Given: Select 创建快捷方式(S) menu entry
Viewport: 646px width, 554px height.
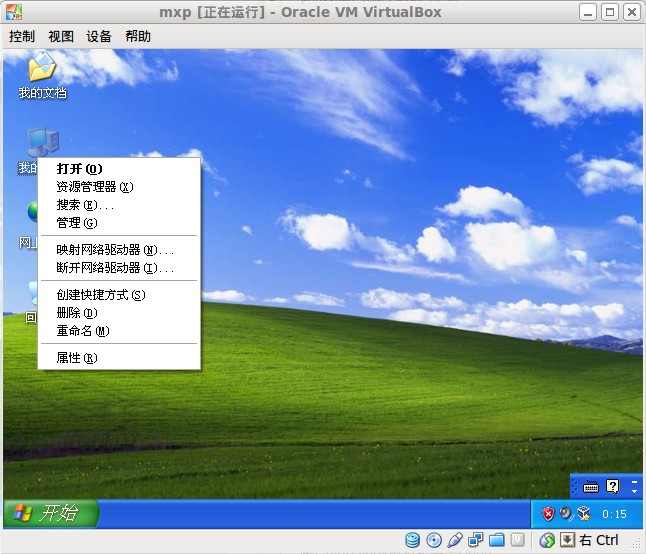Looking at the screenshot, I should tap(119, 295).
